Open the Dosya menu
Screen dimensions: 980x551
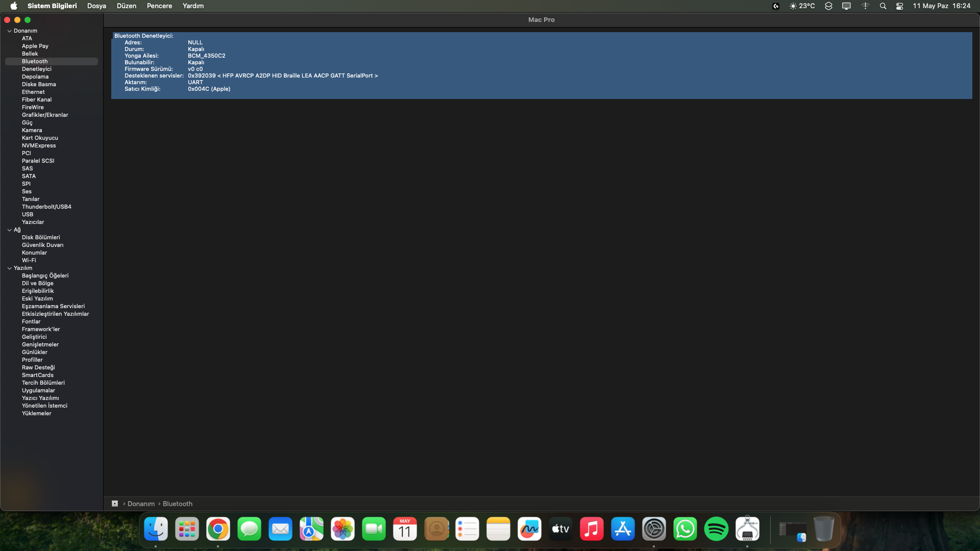pos(96,6)
